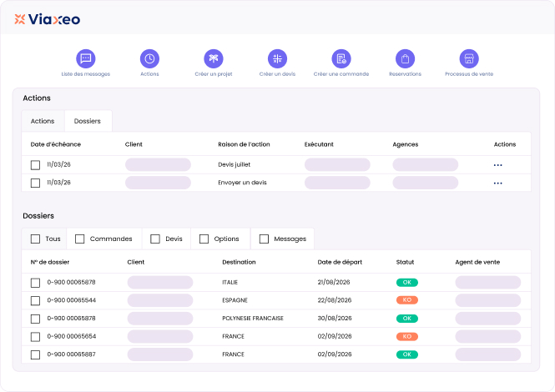Click the Envoyer un devis reason text

242,183
